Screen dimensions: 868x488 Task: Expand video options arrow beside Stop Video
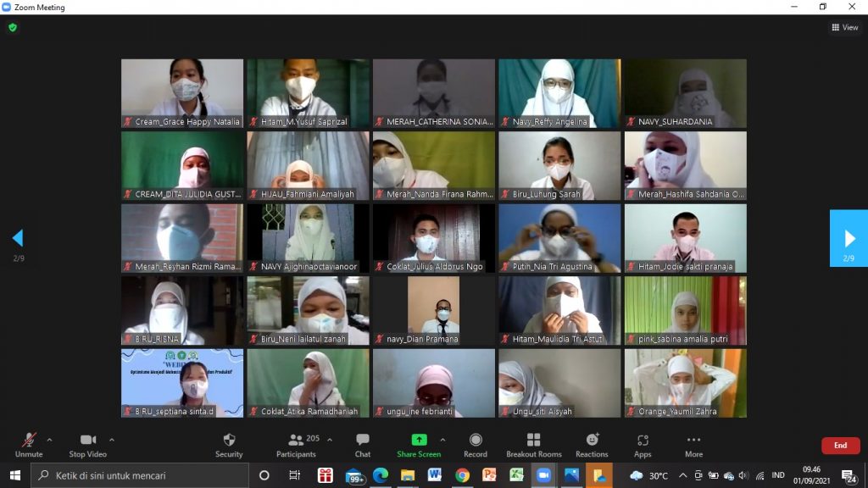112,440
